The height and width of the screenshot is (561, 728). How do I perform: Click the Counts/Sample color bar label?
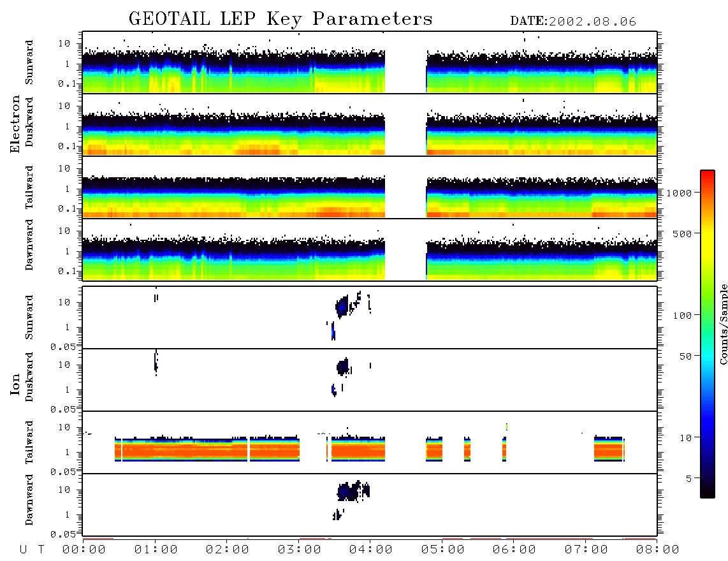723,324
